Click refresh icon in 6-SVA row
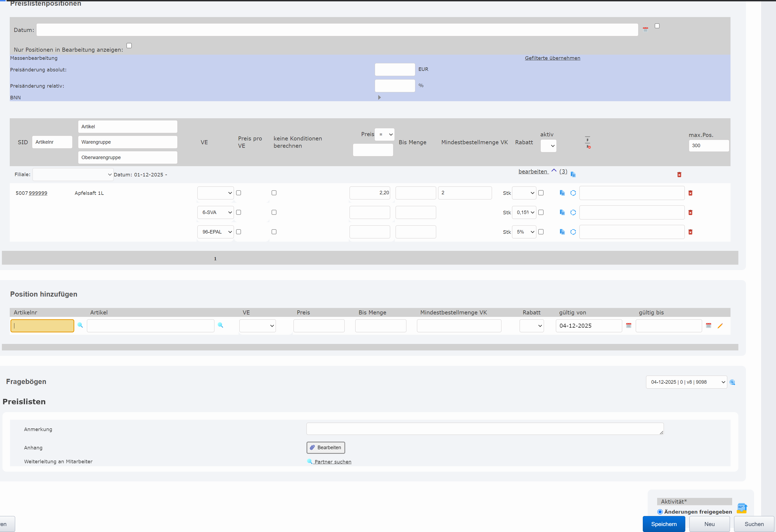The width and height of the screenshot is (776, 532). [x=573, y=212]
